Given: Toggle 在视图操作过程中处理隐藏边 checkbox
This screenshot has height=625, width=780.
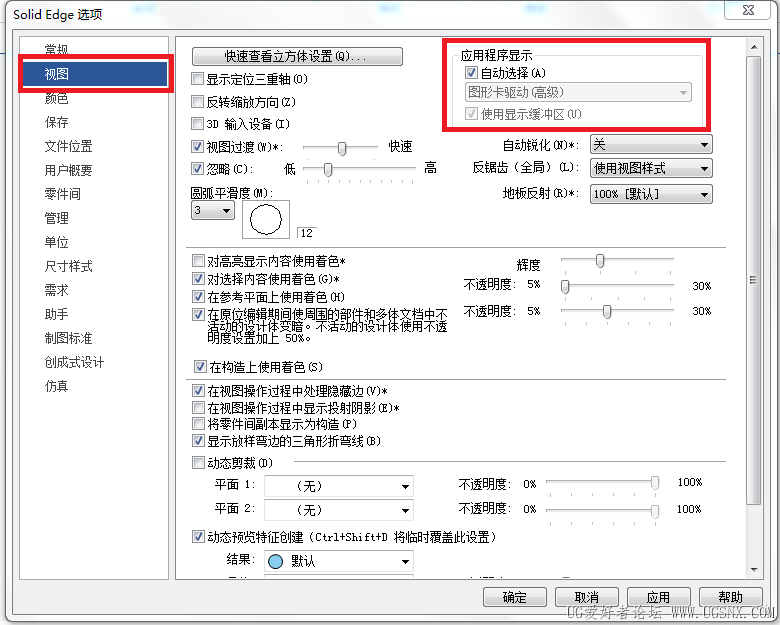Looking at the screenshot, I should point(198,391).
